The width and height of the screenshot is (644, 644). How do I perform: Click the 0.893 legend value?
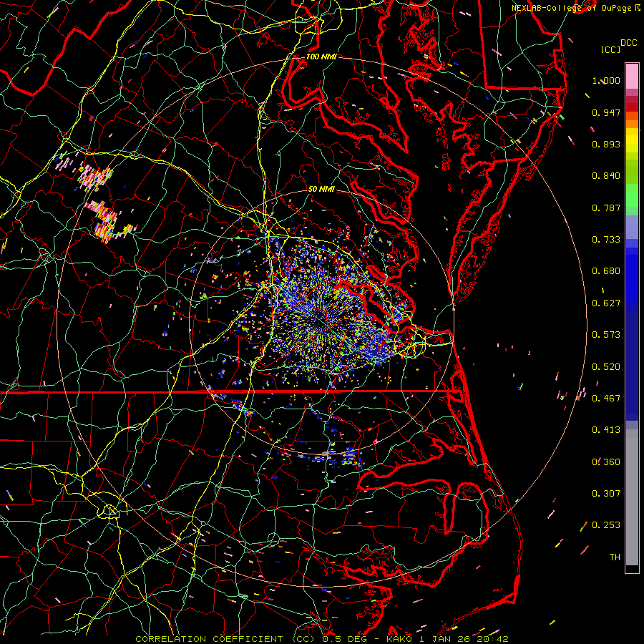pos(606,144)
